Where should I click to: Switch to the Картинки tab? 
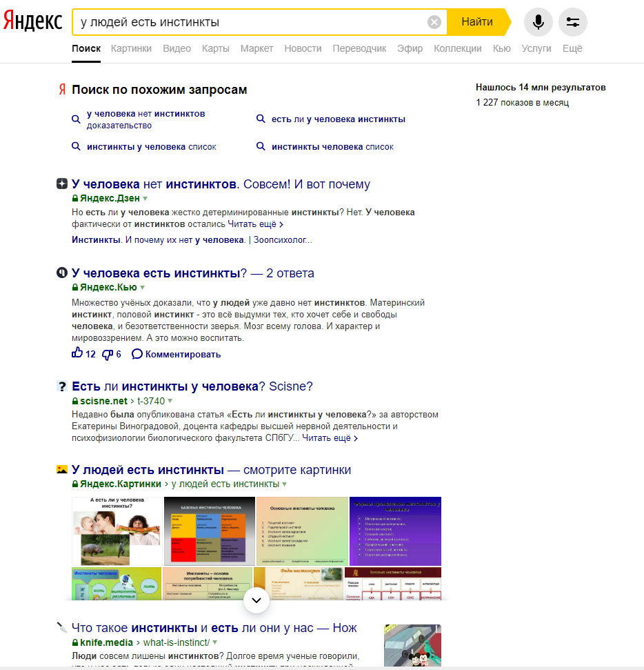pyautogui.click(x=131, y=48)
